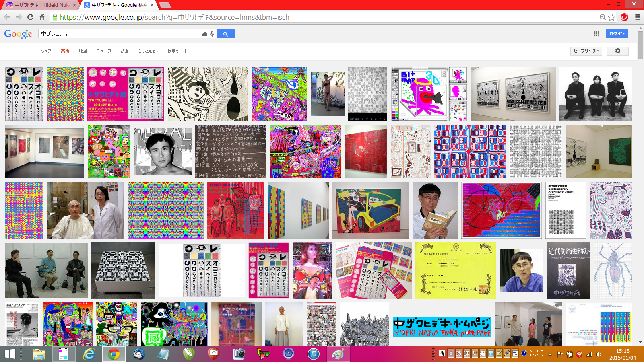Reload the current page
The height and width of the screenshot is (362, 644).
click(x=30, y=17)
